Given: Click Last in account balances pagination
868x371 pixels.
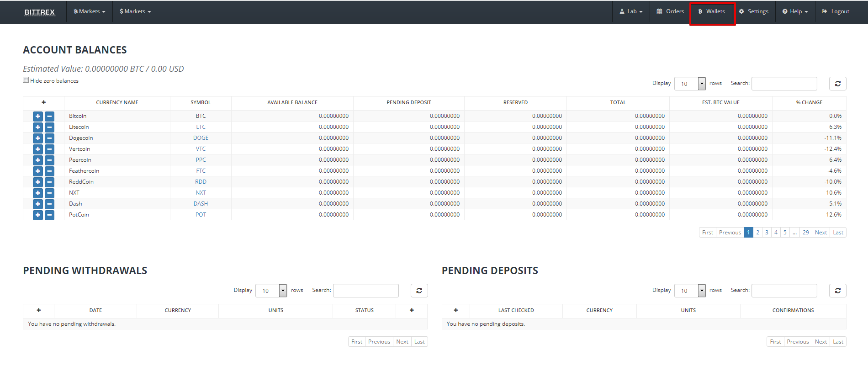Looking at the screenshot, I should click(838, 233).
